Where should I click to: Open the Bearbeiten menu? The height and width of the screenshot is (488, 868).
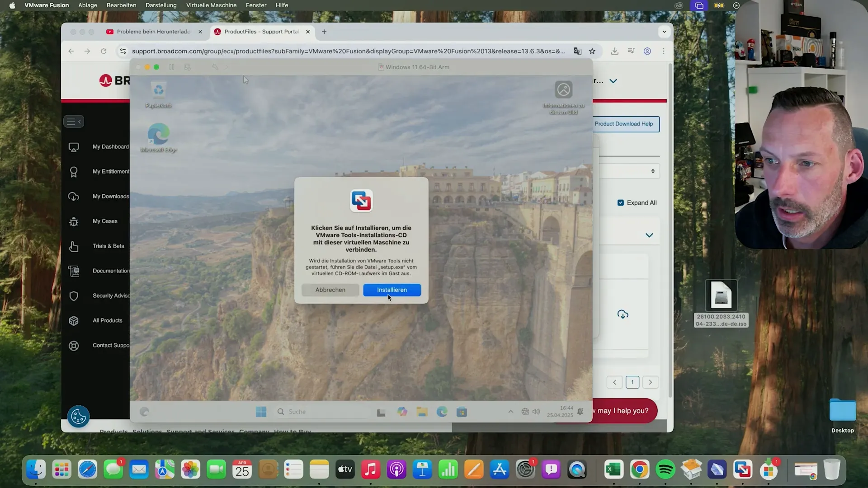coord(121,5)
